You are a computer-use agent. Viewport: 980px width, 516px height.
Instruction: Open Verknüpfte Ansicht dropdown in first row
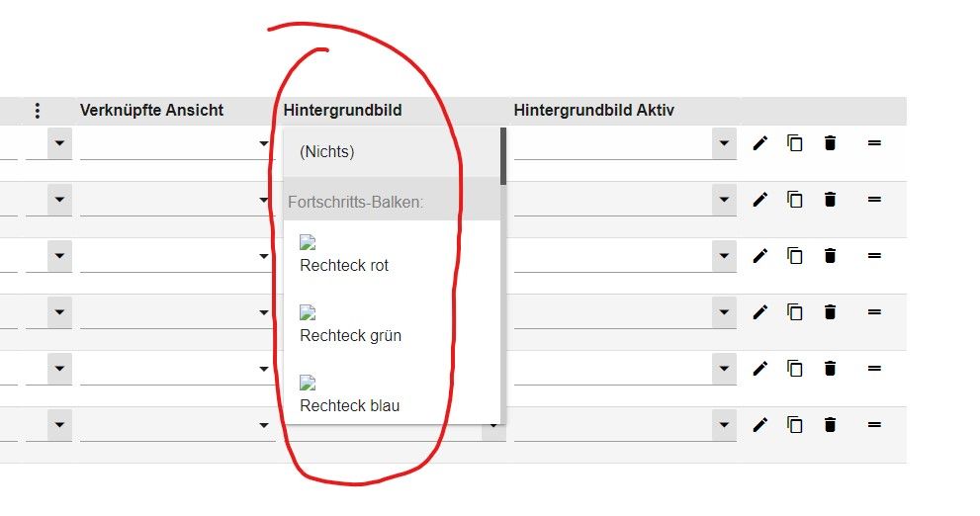pyautogui.click(x=264, y=144)
